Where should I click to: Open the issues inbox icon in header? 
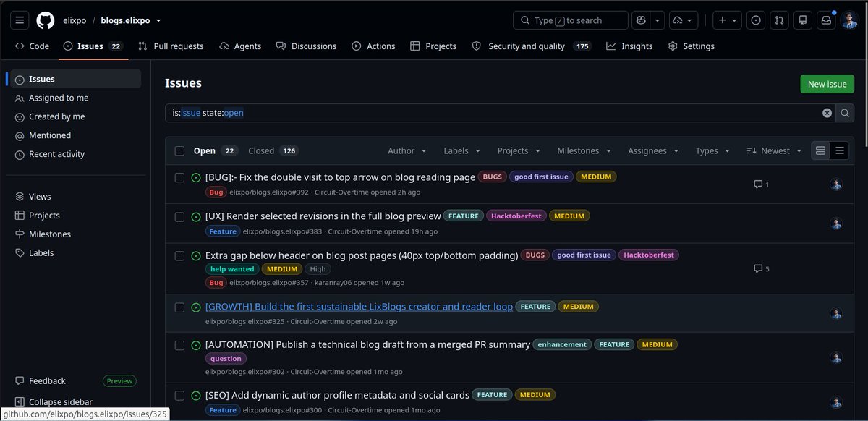756,20
